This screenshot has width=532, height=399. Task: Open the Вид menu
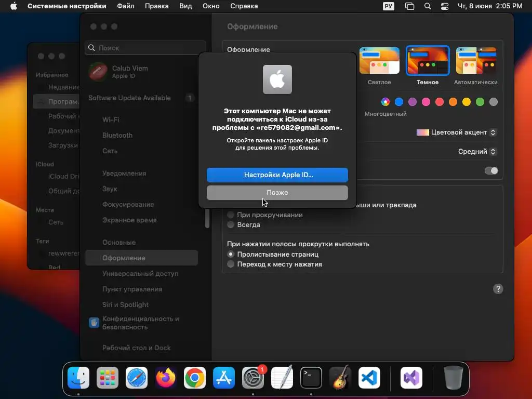[x=185, y=6]
